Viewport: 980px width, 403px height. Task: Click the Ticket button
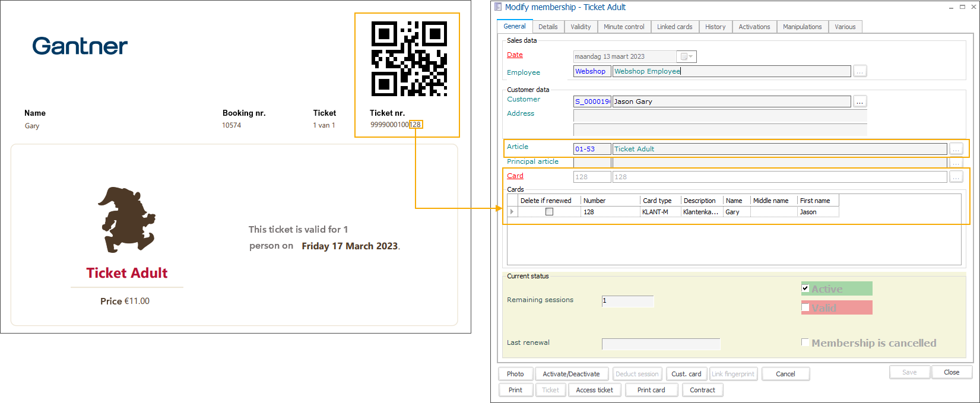550,390
